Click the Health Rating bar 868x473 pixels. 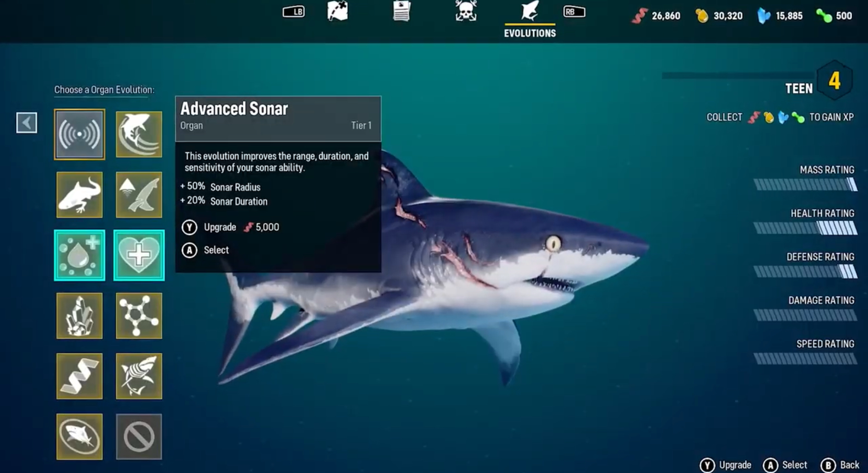click(x=806, y=228)
